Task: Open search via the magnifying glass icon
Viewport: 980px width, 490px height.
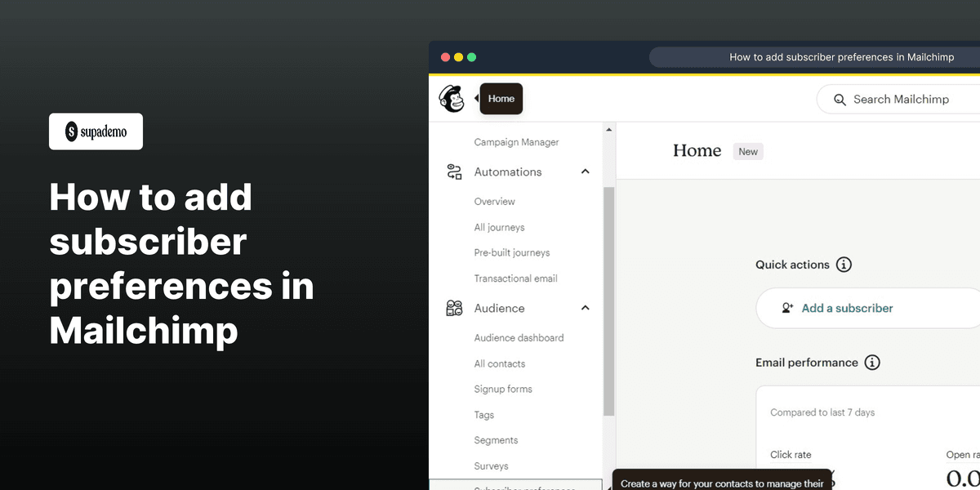Action: [840, 99]
